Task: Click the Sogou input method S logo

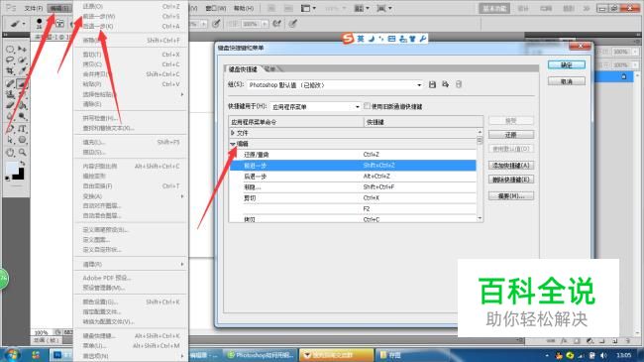Action: [348, 39]
